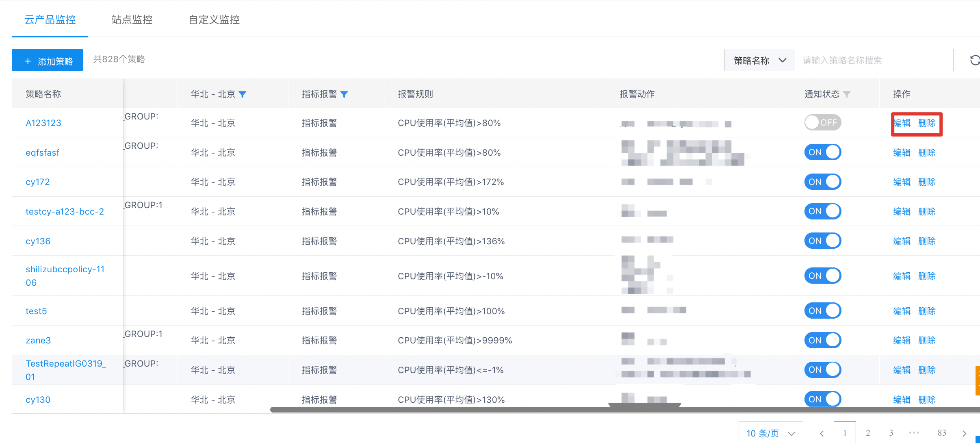Toggle ON switch for TestRepeatIG0319_01
The width and height of the screenshot is (980, 443).
823,369
